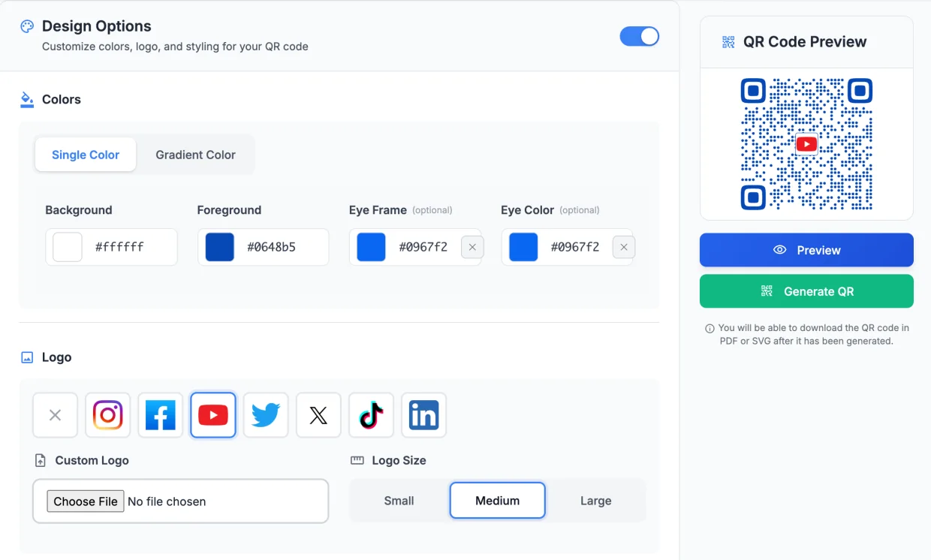The image size is (931, 560).
Task: Click the Choose File button
Action: [x=86, y=501]
